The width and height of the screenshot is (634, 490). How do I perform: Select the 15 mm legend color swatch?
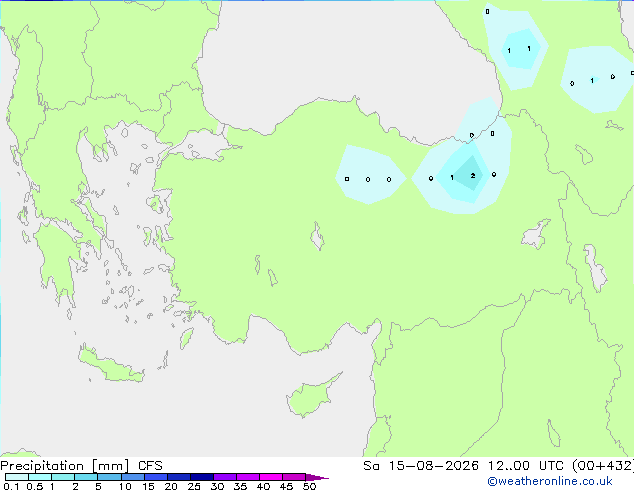156,477
